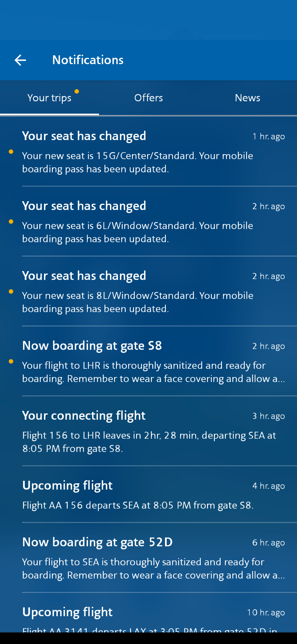This screenshot has width=297, height=644.
Task: Click the unread dot beside gate S8 notification
Action: tap(11, 361)
